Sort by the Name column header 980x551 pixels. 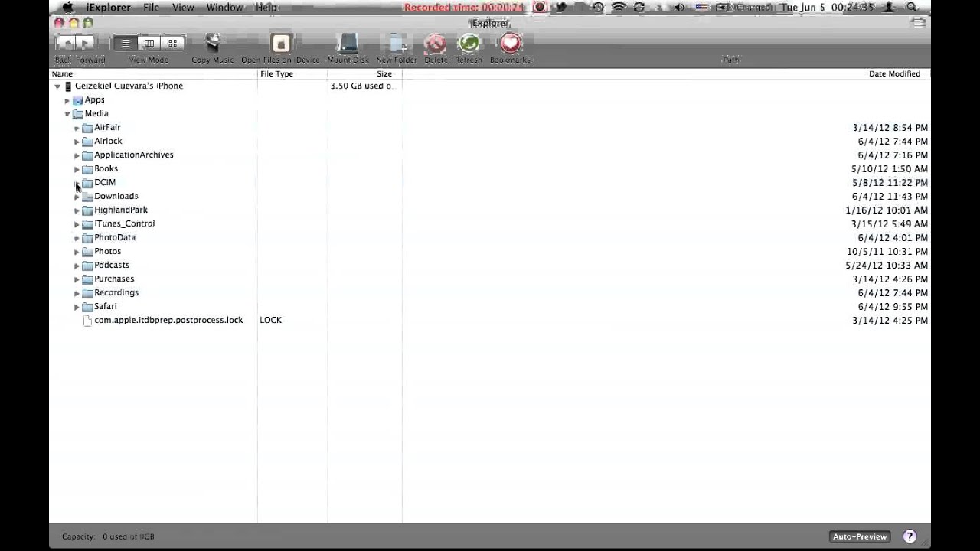[153, 73]
